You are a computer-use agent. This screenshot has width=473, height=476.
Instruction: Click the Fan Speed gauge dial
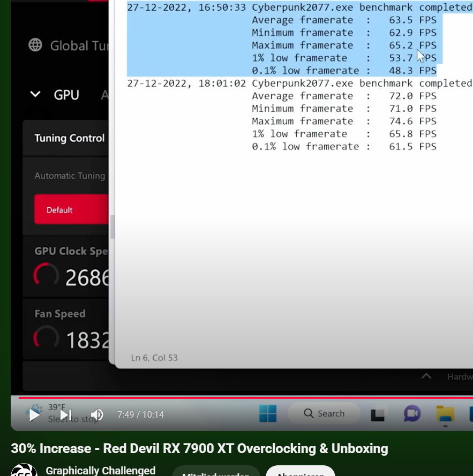pyautogui.click(x=46, y=337)
